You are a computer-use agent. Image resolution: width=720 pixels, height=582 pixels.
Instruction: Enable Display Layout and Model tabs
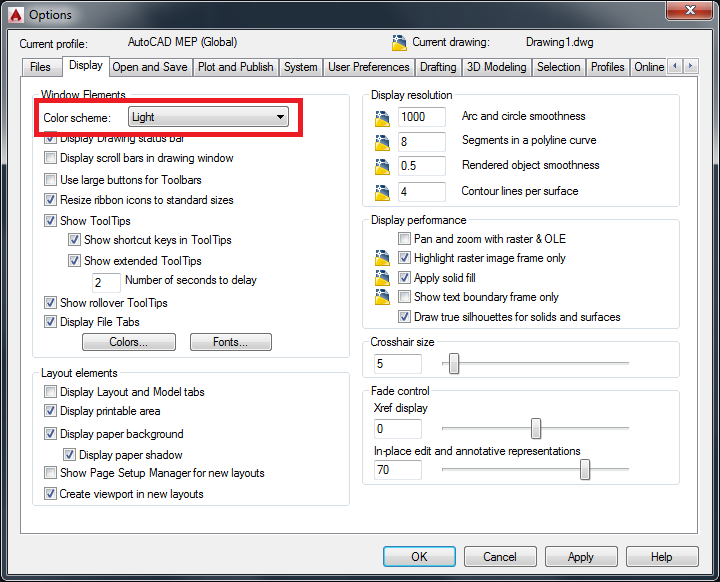50,392
